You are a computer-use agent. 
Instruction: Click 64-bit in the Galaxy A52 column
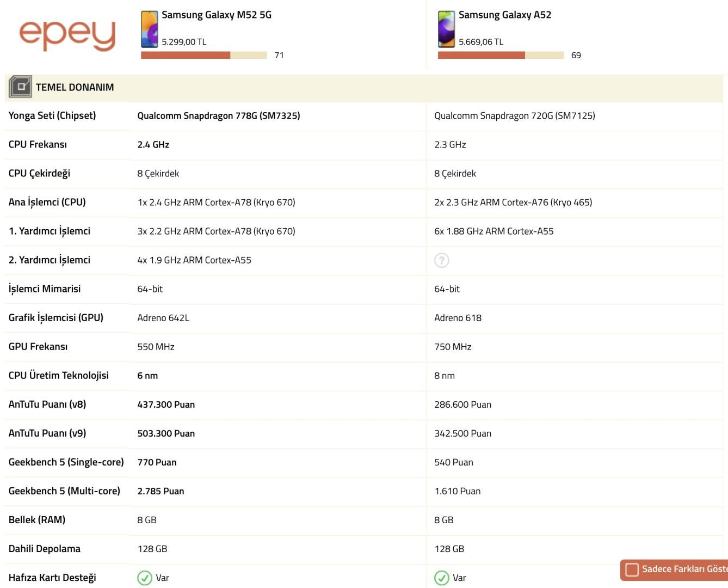point(447,289)
